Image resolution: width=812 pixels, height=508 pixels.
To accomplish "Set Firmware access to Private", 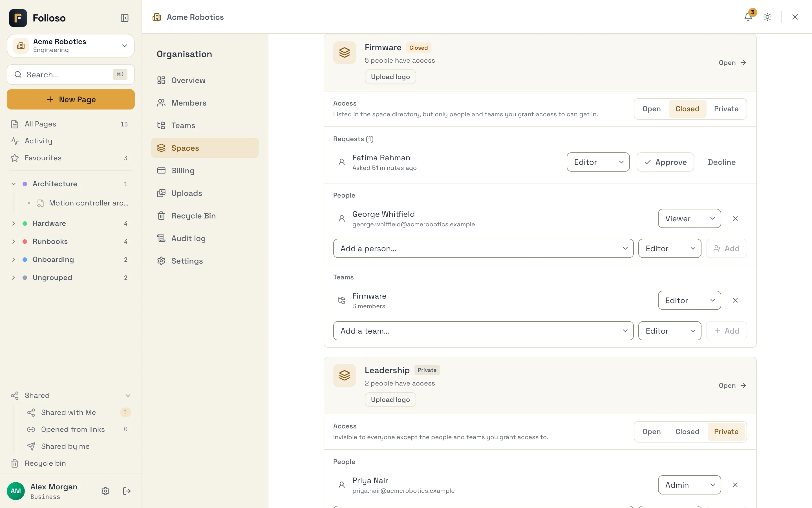I will click(x=726, y=109).
